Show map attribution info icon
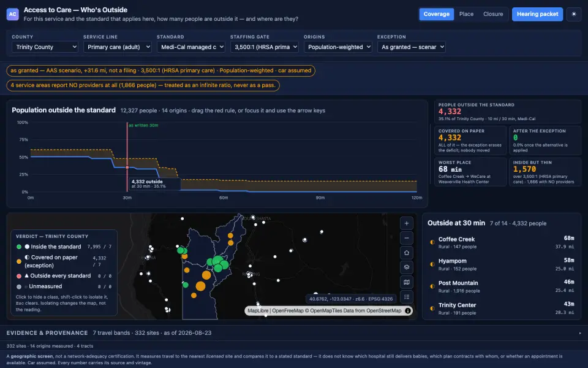This screenshot has height=368, width=588. point(408,310)
